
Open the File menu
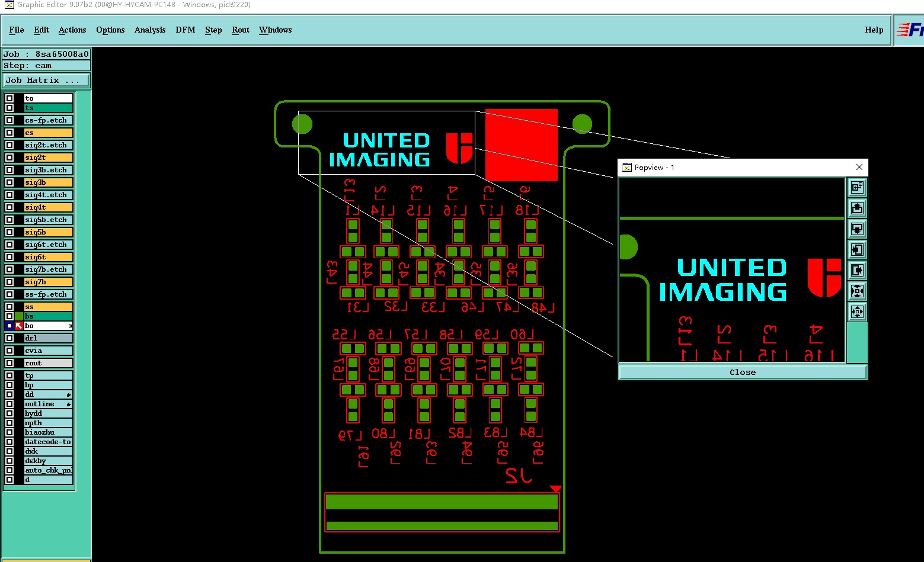pyautogui.click(x=17, y=30)
